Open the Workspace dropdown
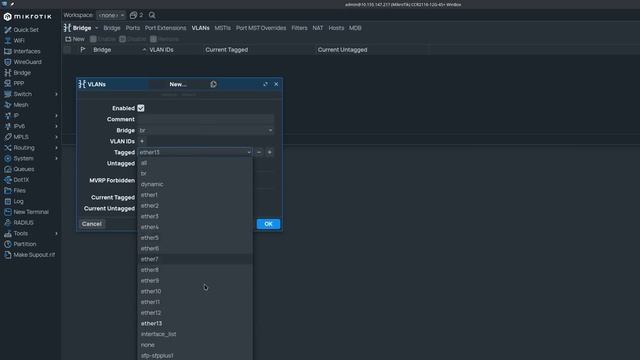This screenshot has height=360, width=640. pos(111,15)
